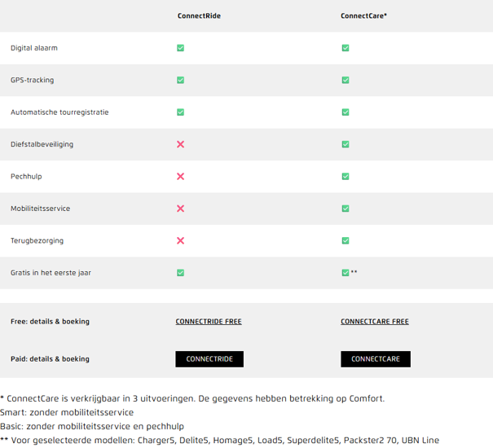
Task: Click the red cross in Terugbezorging row
Action: [x=180, y=240]
